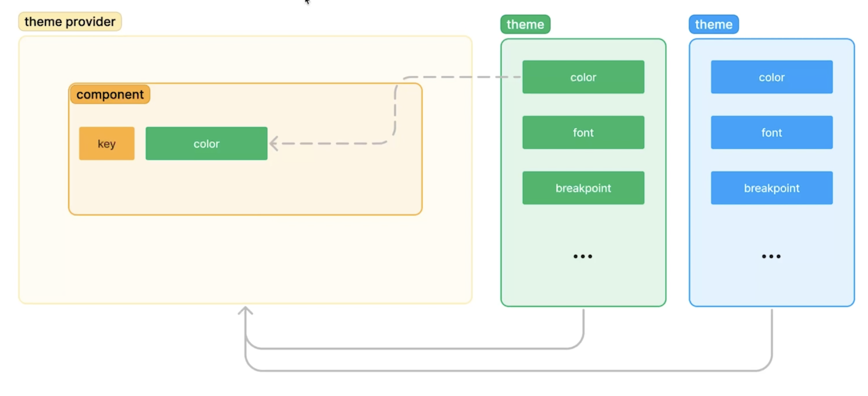Image resolution: width=868 pixels, height=396 pixels.
Task: Click the blue theme's breakpoint block
Action: point(771,188)
